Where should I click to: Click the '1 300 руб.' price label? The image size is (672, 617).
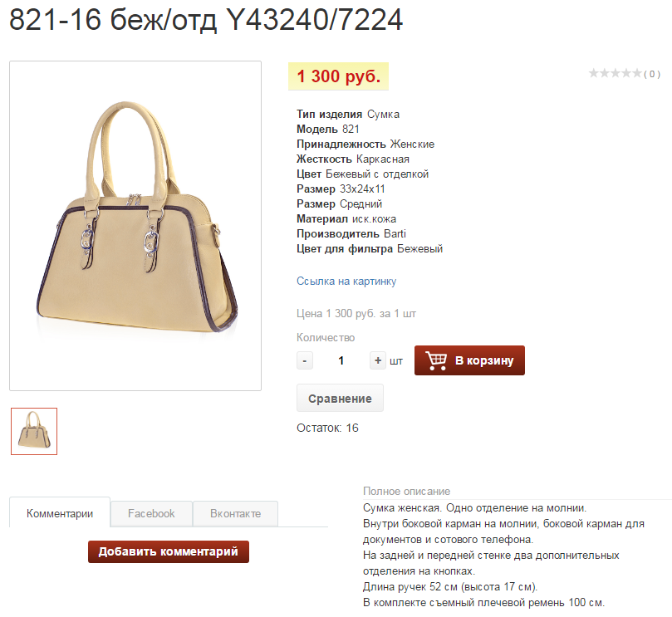point(339,76)
